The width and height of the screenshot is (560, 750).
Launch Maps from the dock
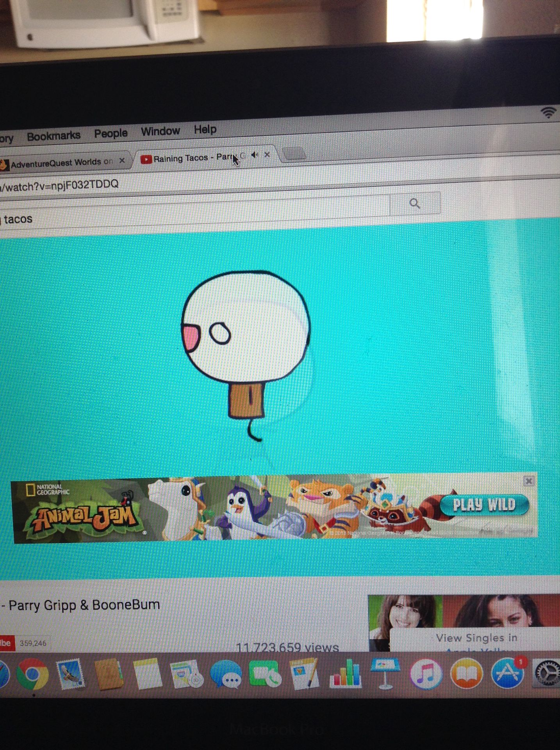[x=187, y=674]
